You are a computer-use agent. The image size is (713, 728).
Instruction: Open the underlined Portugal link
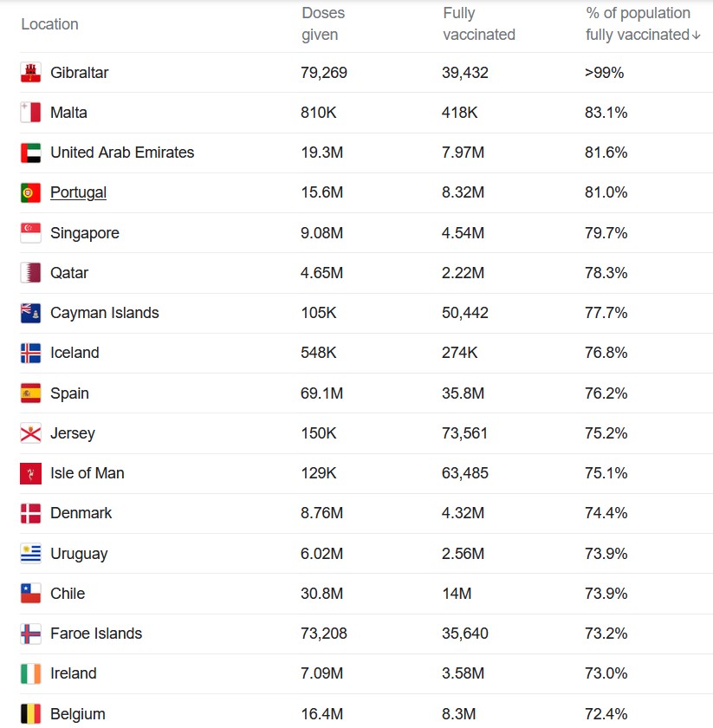click(x=79, y=192)
